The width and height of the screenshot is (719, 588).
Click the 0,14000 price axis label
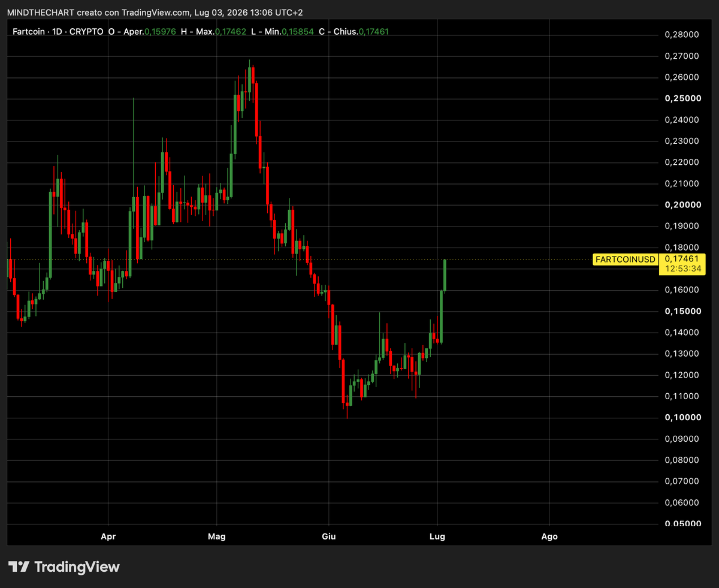coord(682,333)
